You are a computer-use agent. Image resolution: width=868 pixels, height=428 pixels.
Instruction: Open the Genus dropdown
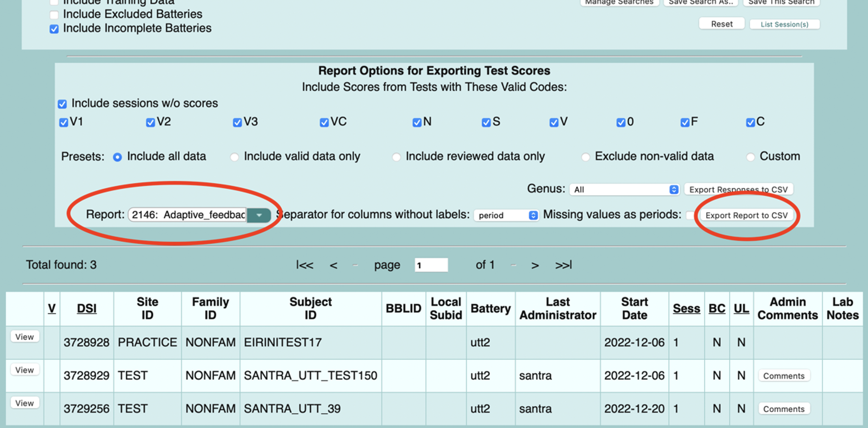click(x=624, y=189)
